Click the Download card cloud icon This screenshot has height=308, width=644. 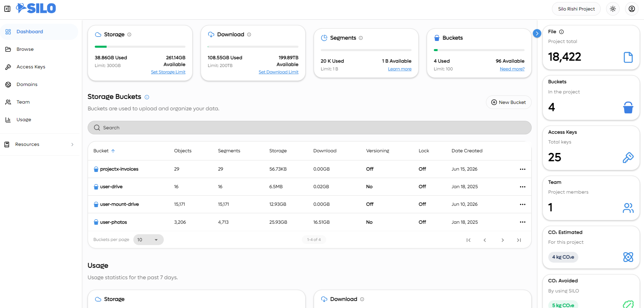211,35
